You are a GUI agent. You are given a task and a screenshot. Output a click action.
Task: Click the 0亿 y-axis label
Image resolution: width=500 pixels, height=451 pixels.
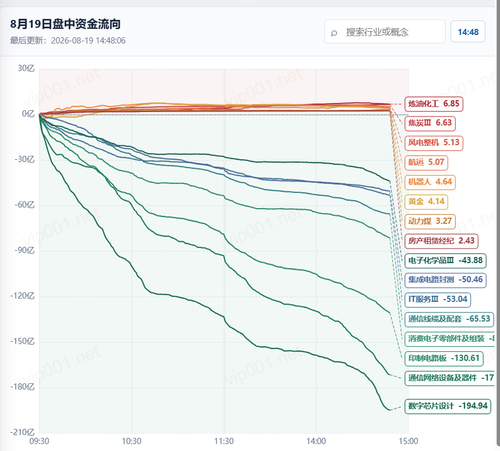28,114
